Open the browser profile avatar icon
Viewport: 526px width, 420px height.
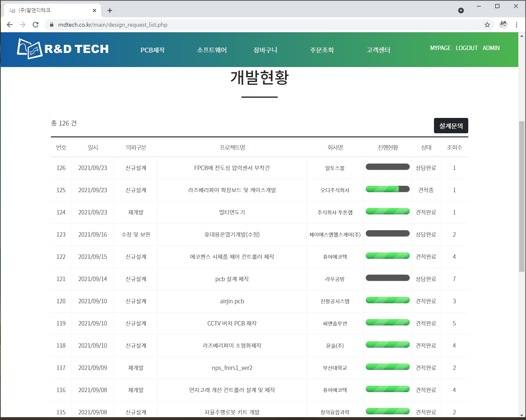pos(503,25)
